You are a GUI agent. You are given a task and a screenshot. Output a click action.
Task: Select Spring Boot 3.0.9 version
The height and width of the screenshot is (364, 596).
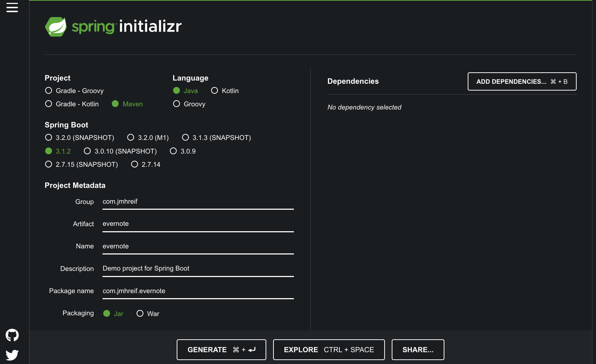point(183,151)
